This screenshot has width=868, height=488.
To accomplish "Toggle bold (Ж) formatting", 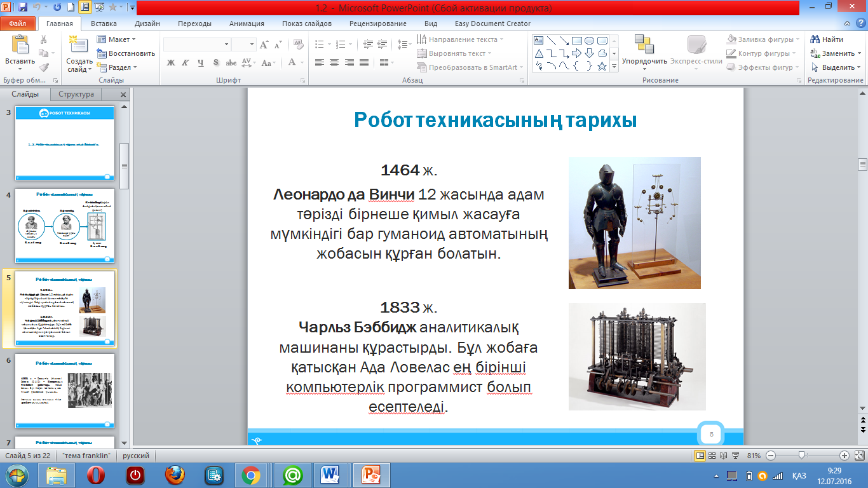I will pos(171,63).
